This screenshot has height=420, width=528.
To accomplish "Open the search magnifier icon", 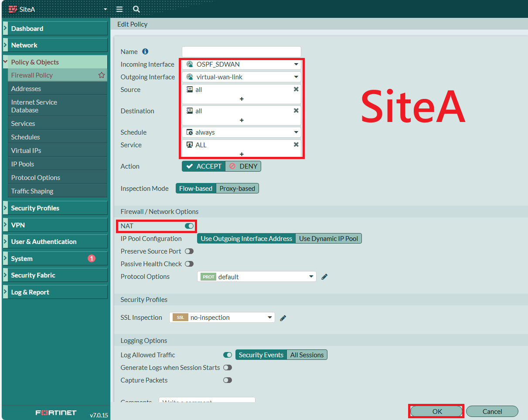I will (136, 9).
